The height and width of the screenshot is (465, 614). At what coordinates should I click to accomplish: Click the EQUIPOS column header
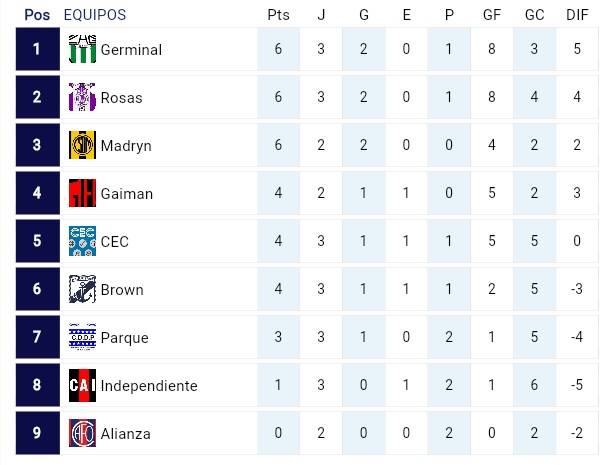coord(95,15)
